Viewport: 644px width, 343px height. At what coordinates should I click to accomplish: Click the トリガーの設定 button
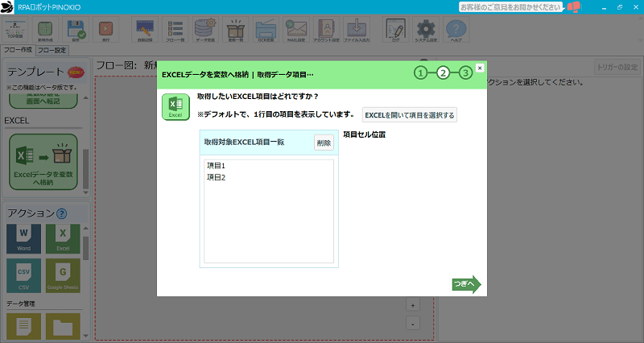(x=617, y=67)
